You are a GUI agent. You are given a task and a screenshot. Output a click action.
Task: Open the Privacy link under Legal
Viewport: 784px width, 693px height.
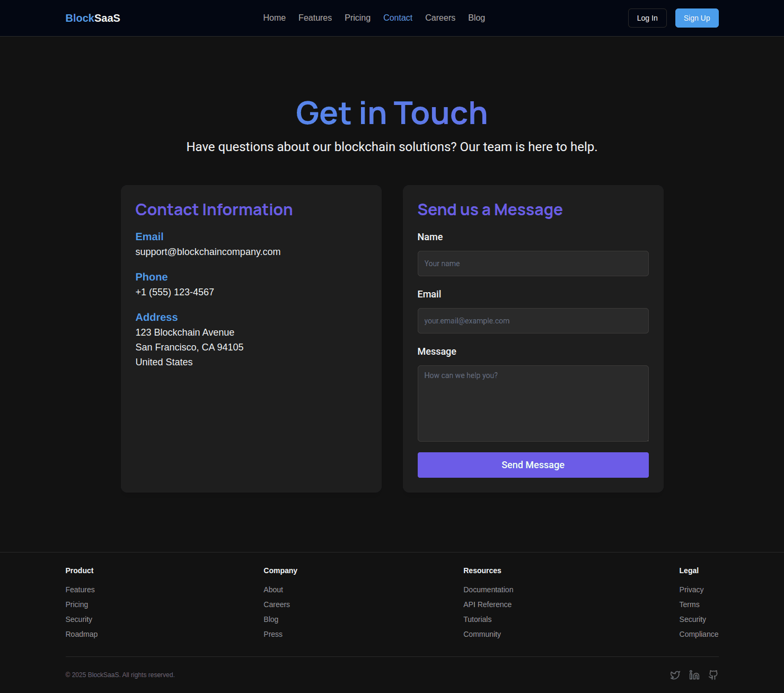tap(691, 589)
